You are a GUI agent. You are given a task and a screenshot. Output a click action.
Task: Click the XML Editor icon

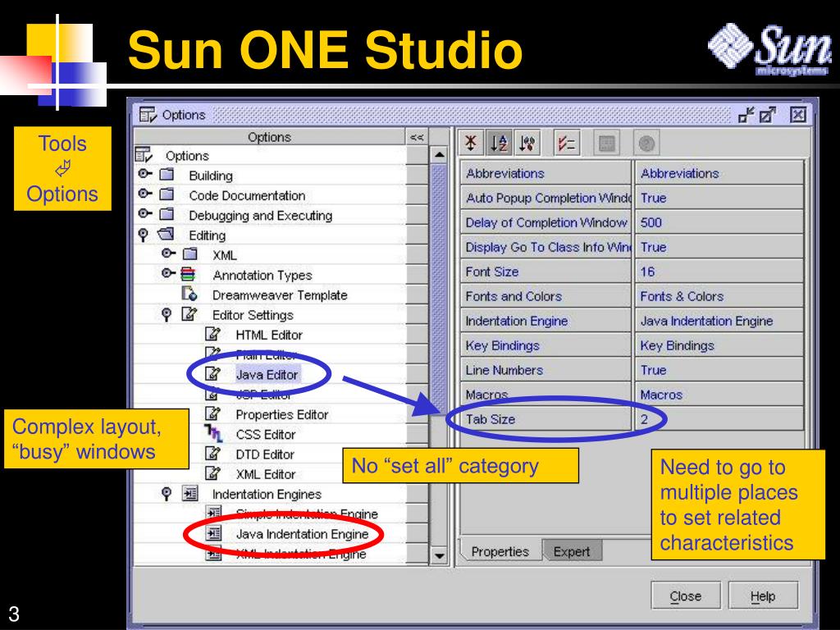pyautogui.click(x=213, y=473)
